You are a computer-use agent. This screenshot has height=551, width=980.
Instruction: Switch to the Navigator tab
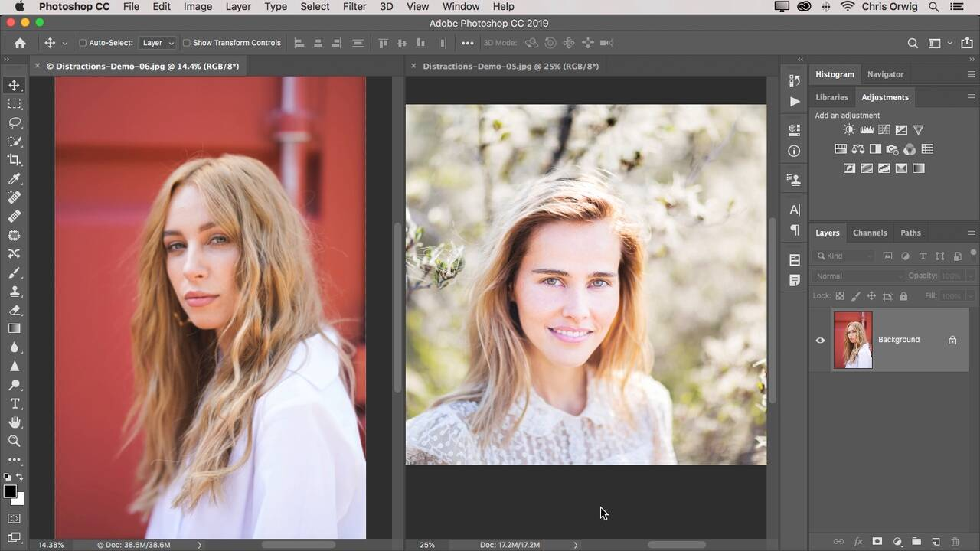coord(885,74)
